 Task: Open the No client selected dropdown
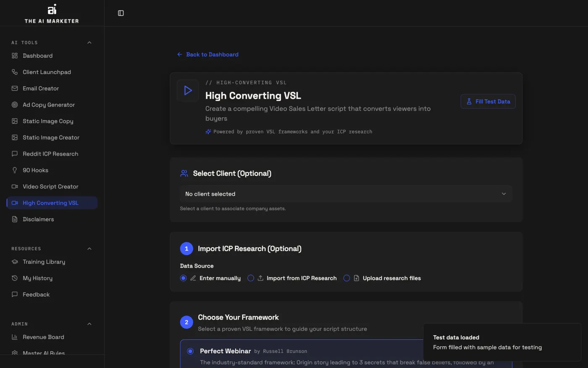(346, 194)
